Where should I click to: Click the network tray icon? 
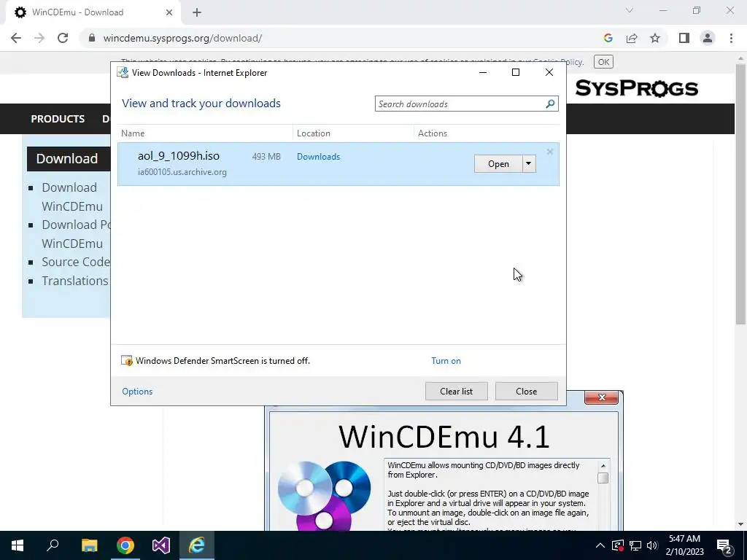tap(635, 545)
